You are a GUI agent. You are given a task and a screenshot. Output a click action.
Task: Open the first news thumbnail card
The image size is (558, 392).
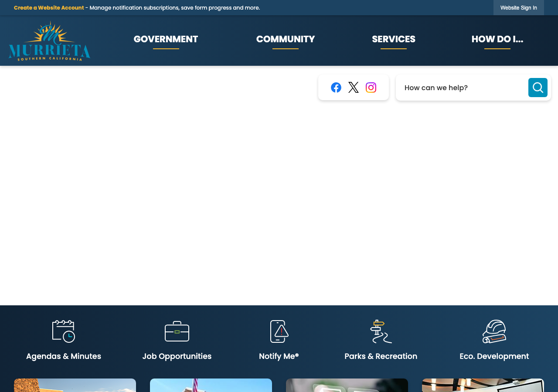pyautogui.click(x=75, y=385)
